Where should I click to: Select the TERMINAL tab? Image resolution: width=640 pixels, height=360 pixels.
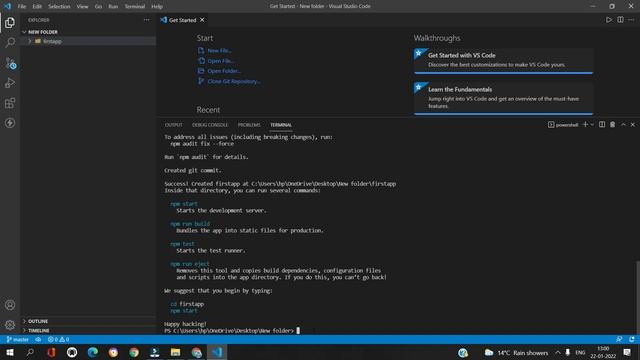click(281, 125)
